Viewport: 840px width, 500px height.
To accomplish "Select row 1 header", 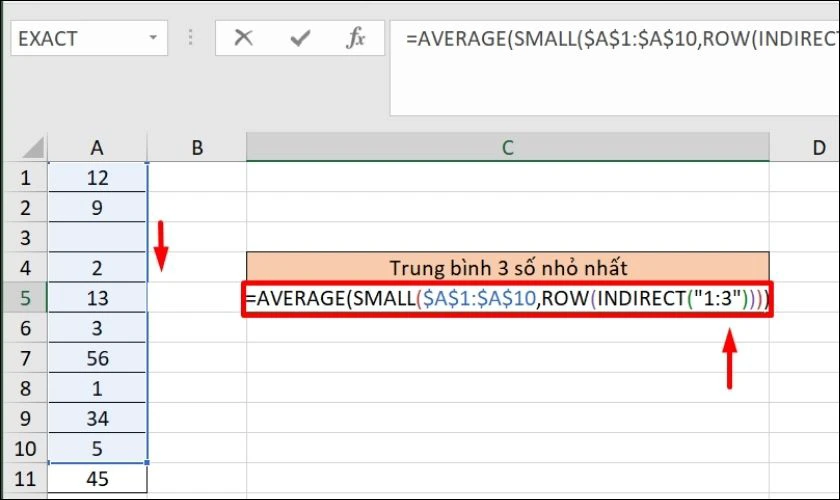I will [x=25, y=177].
